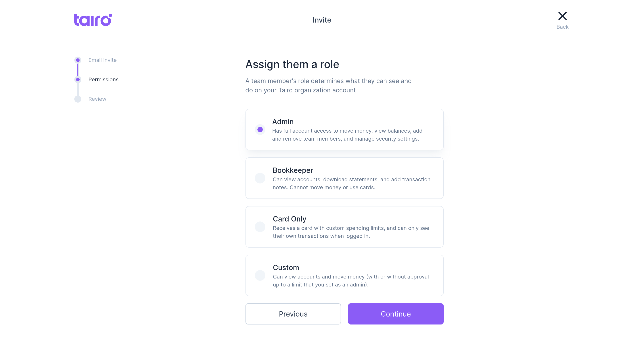This screenshot has height=355, width=644.
Task: Open the Email invite step
Action: (102, 60)
